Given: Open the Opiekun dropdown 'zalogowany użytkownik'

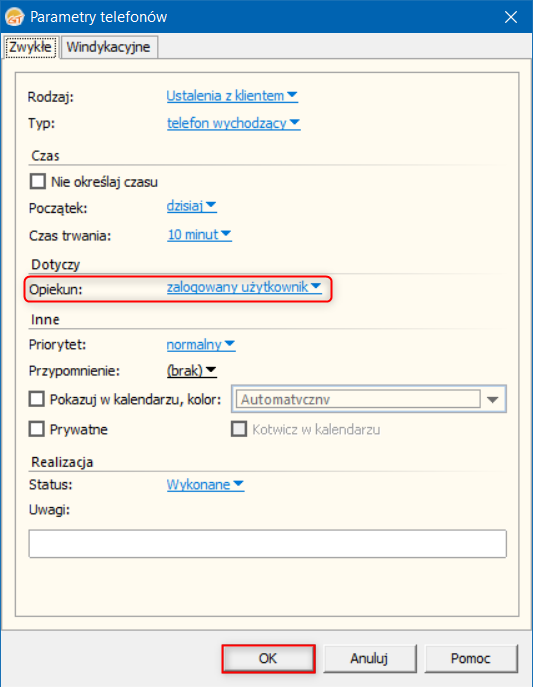Looking at the screenshot, I should (x=244, y=287).
